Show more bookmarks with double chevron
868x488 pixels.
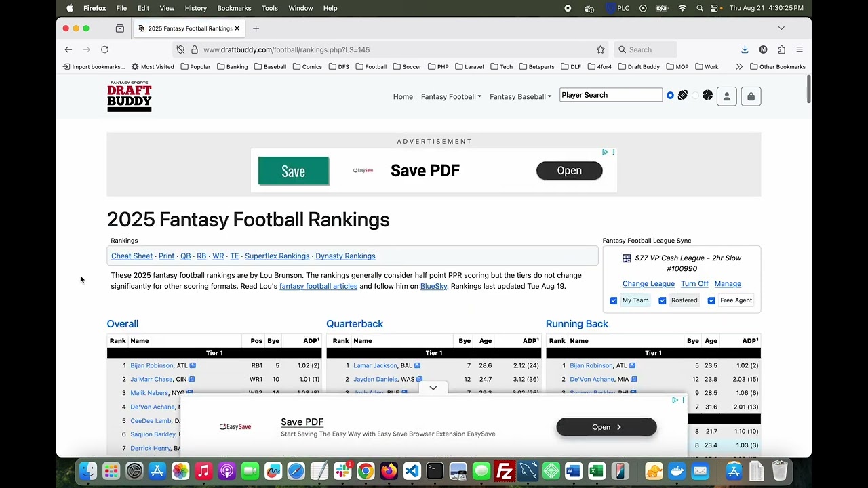739,66
